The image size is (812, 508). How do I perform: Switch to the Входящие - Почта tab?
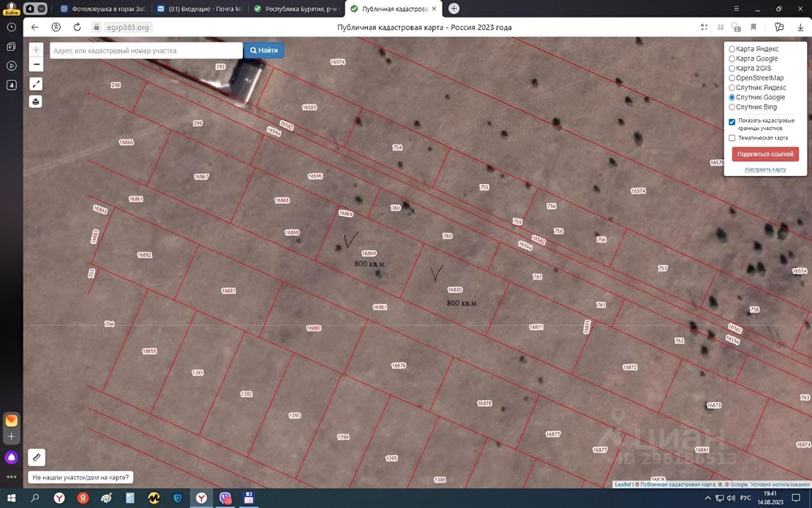click(199, 9)
